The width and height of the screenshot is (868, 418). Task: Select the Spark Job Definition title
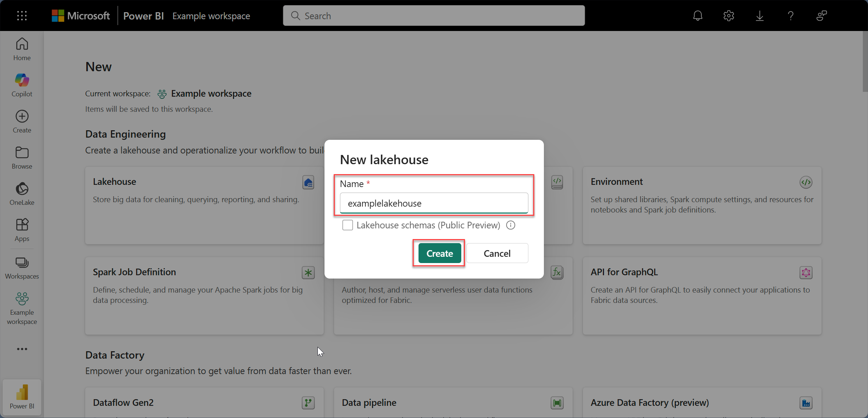click(x=134, y=272)
